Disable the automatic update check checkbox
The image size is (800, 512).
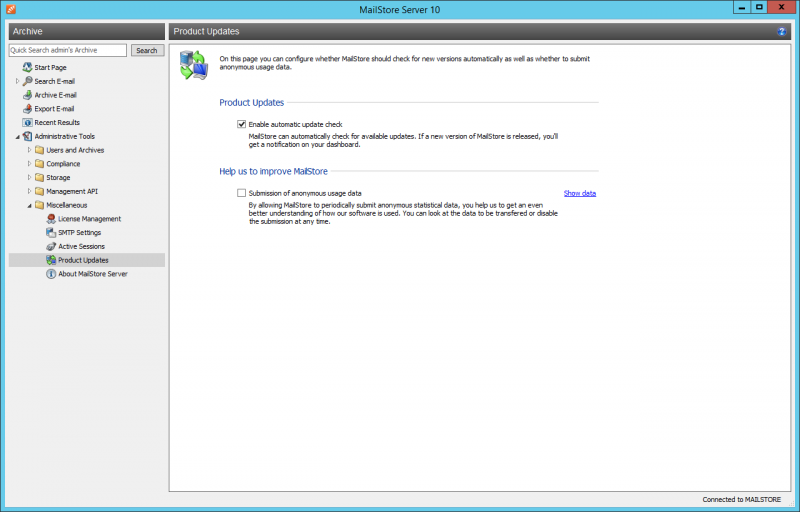242,124
